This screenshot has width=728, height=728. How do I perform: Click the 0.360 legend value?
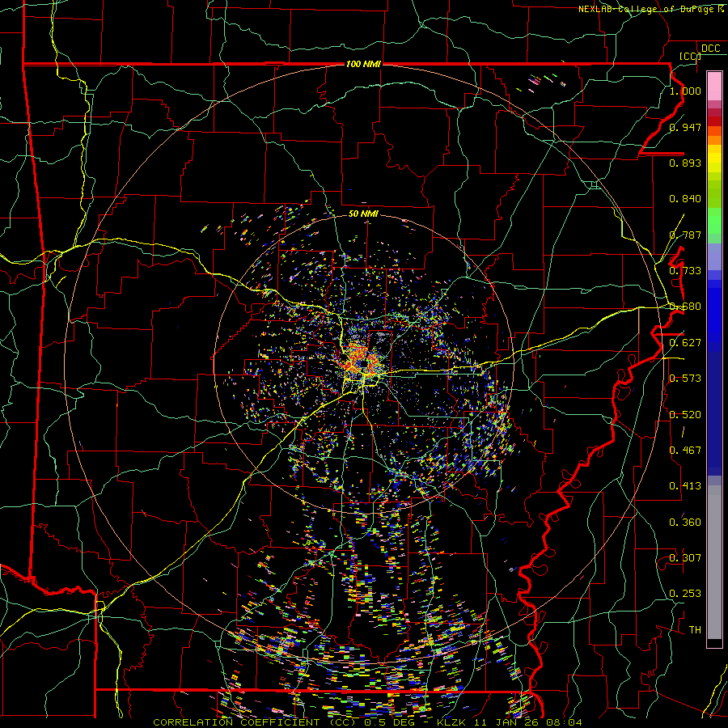tap(685, 523)
